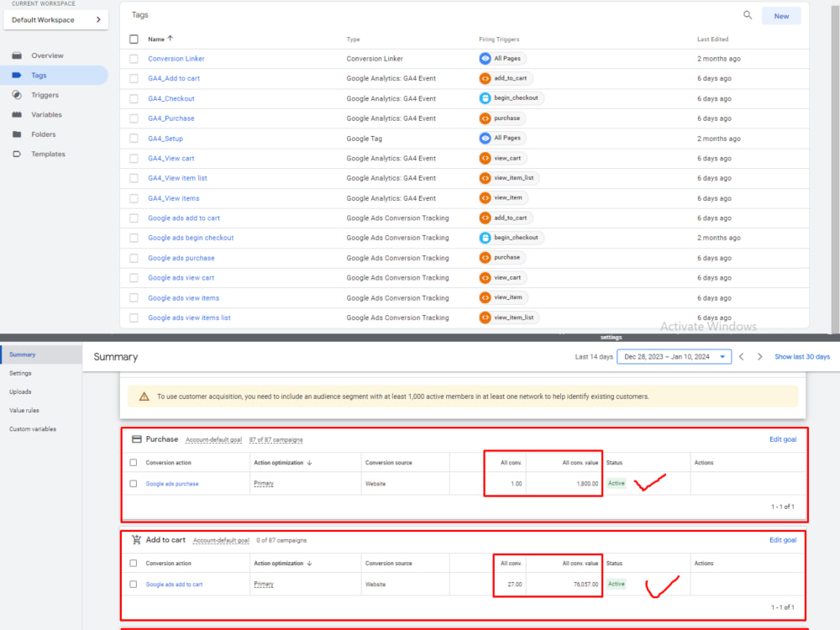This screenshot has height=630, width=840.
Task: Click add_to_cart trigger icon for GA4_Add to cart
Action: (x=485, y=78)
